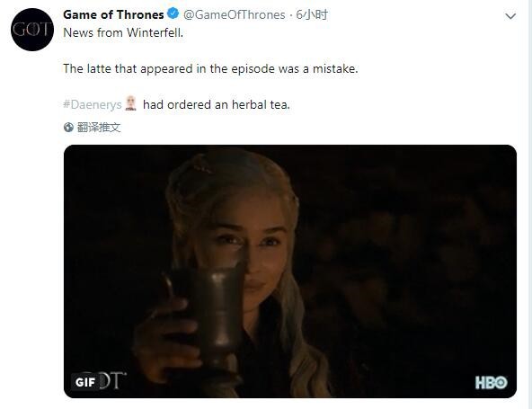The image size is (532, 409).
Task: Click the HBO logo watermark
Action: click(492, 383)
